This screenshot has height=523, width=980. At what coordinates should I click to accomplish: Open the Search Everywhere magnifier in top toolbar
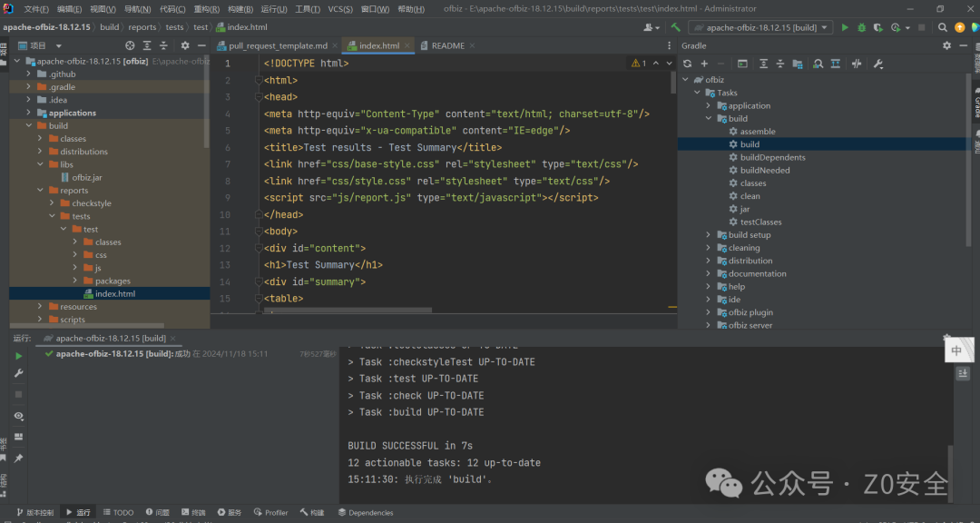(943, 27)
